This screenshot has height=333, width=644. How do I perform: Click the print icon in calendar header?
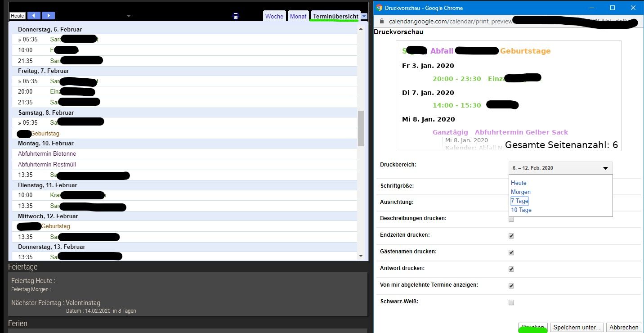pos(235,16)
